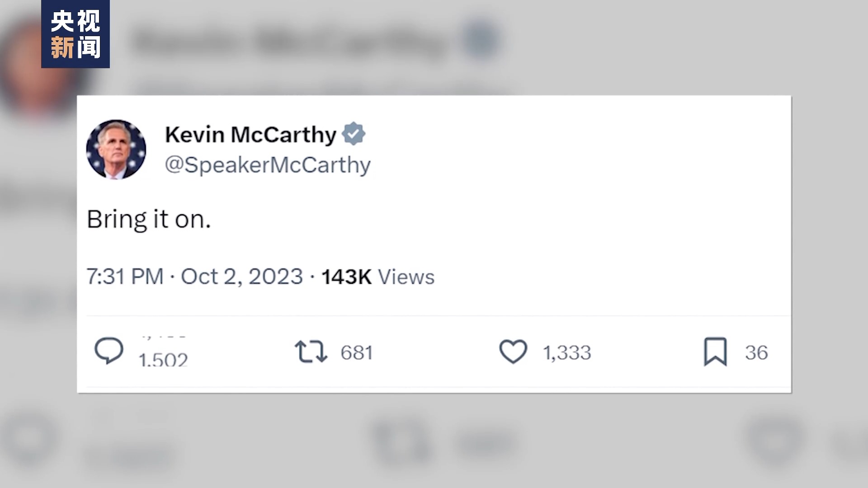Screen dimensions: 868x488
Task: Click the verified badge beside Kevin McCarthy
Action: [x=354, y=134]
